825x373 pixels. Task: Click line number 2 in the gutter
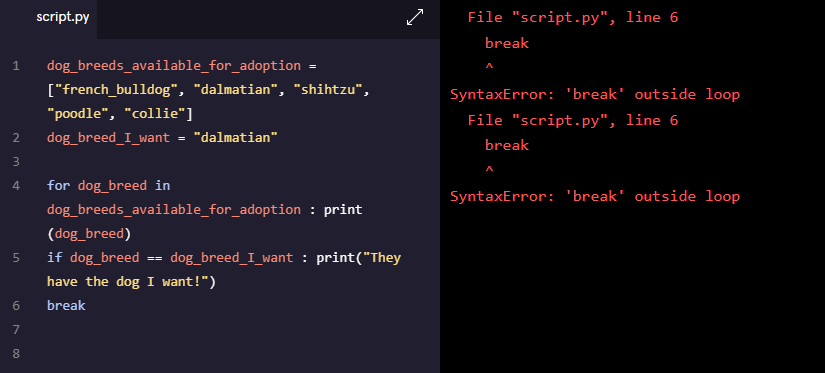(16, 138)
